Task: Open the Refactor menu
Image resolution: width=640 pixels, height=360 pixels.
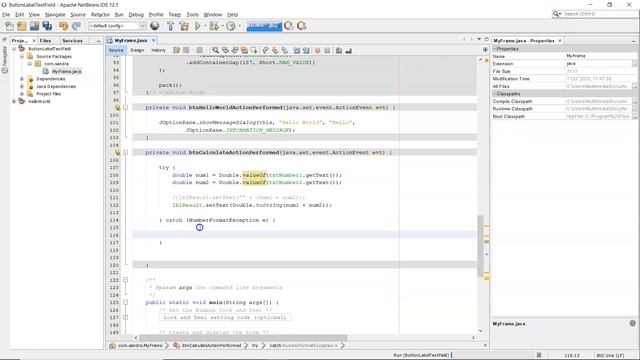Action: click(100, 14)
